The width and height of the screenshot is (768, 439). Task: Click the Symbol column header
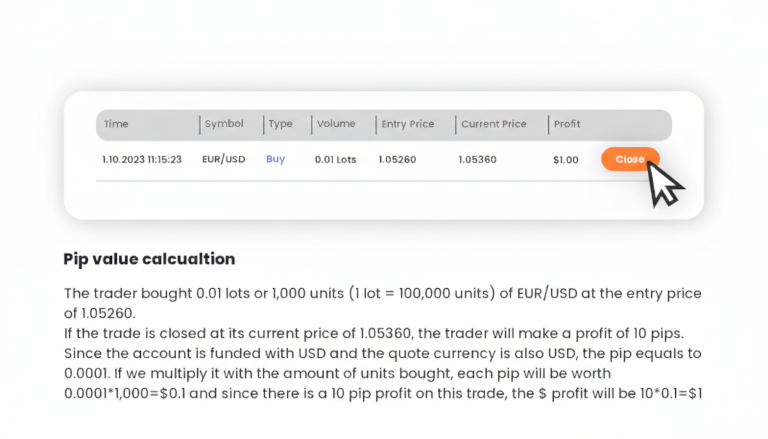[223, 124]
